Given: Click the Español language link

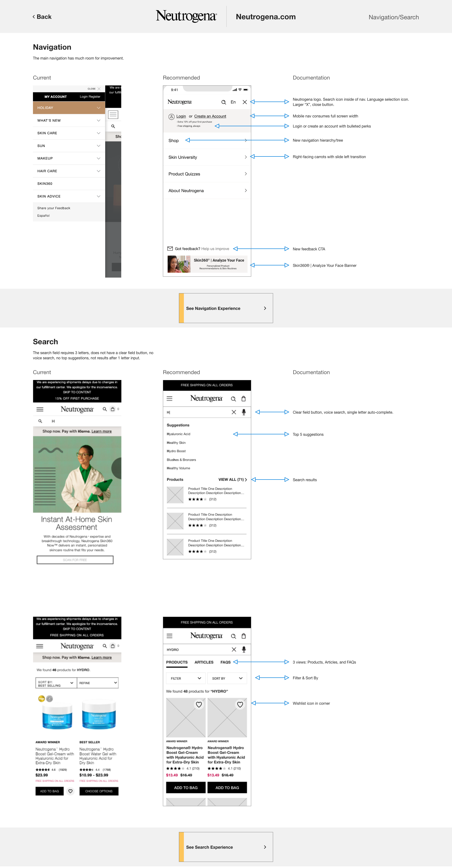Looking at the screenshot, I should pyautogui.click(x=44, y=216).
